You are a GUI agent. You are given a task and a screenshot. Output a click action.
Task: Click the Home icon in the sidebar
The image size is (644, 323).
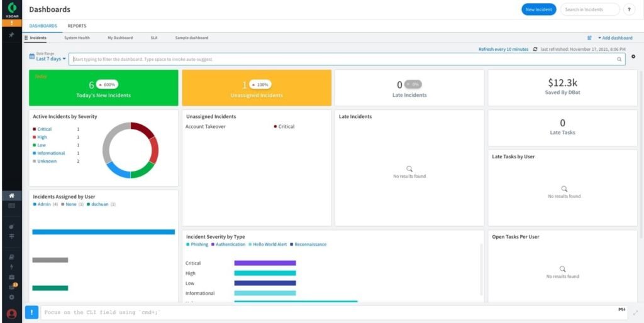pos(11,195)
